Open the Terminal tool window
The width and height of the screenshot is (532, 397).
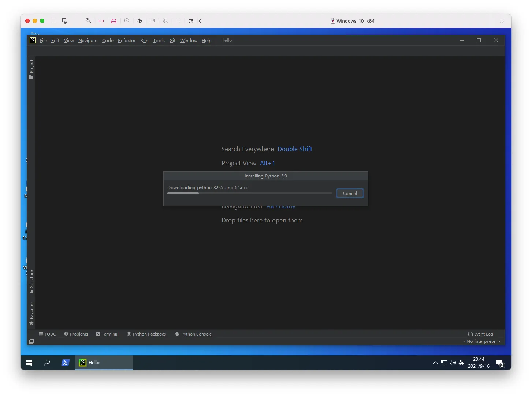[x=107, y=334]
